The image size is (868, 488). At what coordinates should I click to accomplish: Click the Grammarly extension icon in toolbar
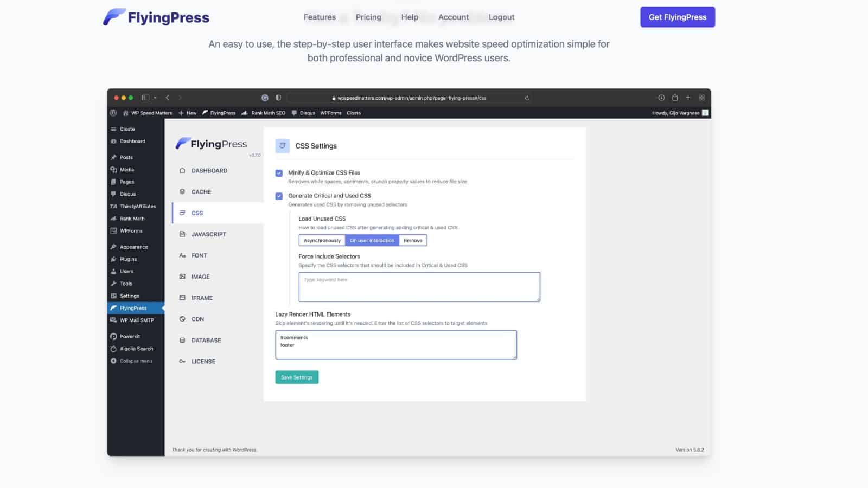point(265,98)
